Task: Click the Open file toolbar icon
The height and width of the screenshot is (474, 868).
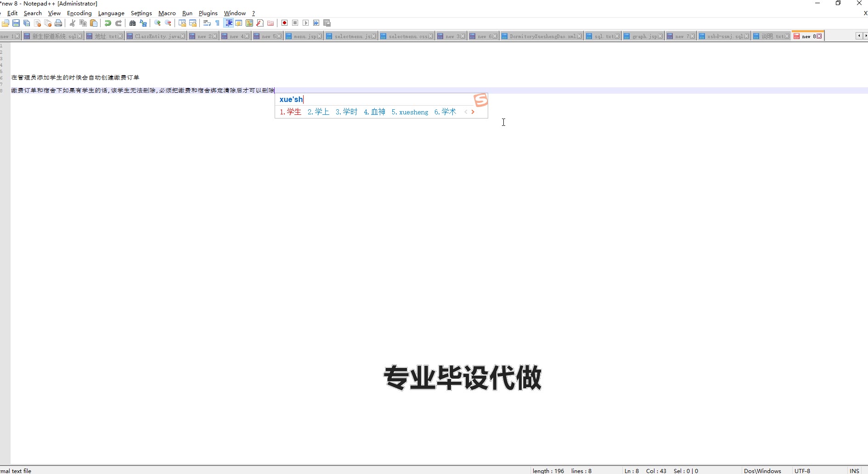Action: (x=6, y=23)
